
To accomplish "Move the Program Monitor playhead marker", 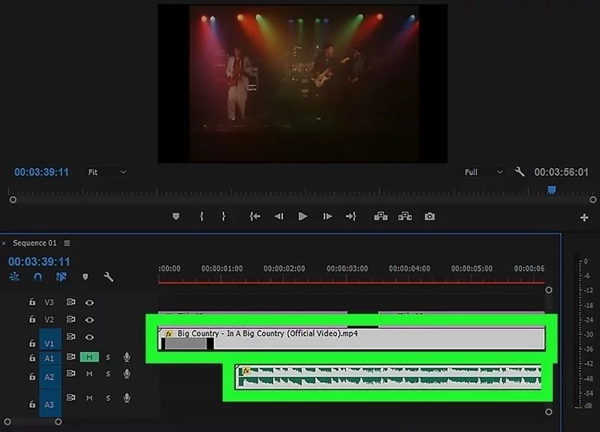I will [x=551, y=190].
